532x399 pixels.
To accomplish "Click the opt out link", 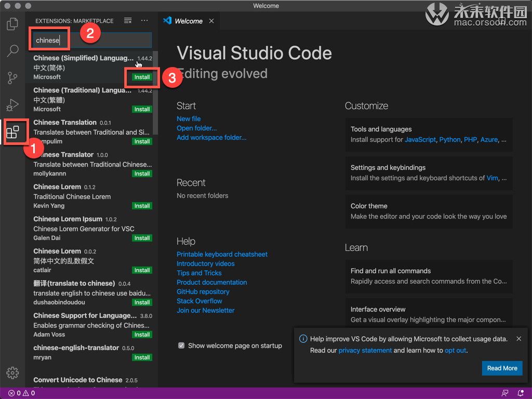I will click(x=455, y=351).
